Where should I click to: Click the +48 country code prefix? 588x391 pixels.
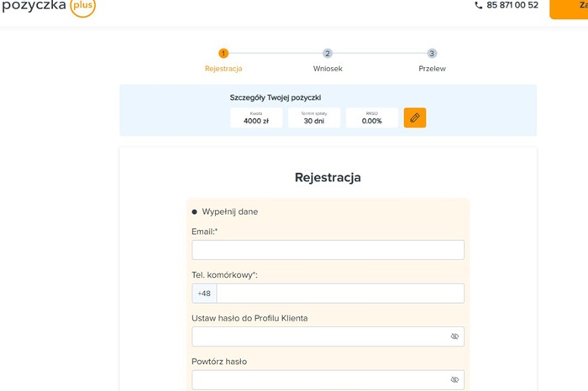coord(204,294)
